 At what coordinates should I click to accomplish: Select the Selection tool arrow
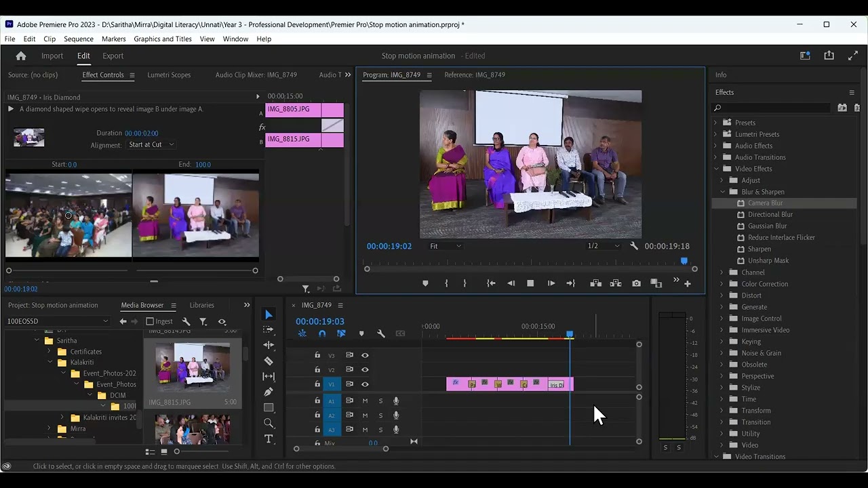click(x=269, y=314)
